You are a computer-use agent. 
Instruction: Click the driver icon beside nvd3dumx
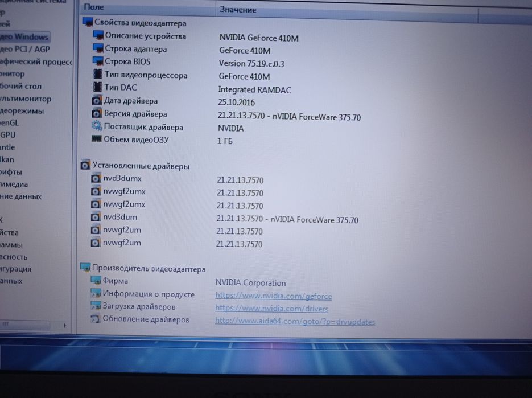tap(96, 178)
